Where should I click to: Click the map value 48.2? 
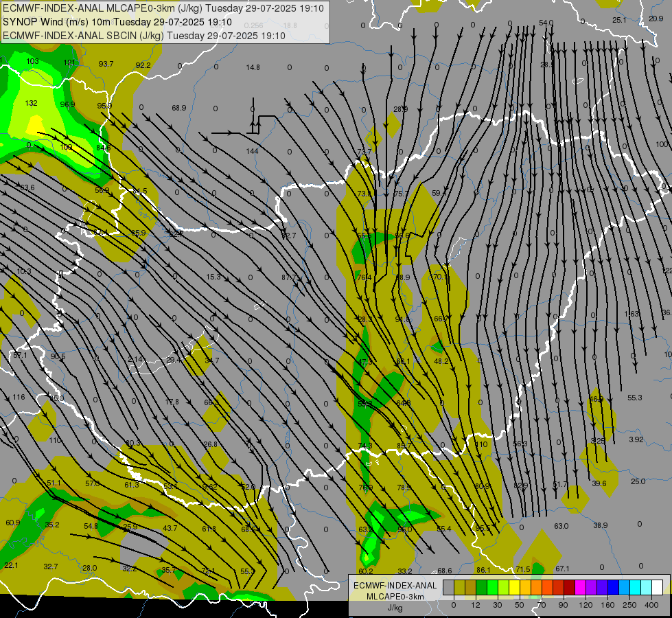pyautogui.click(x=441, y=361)
